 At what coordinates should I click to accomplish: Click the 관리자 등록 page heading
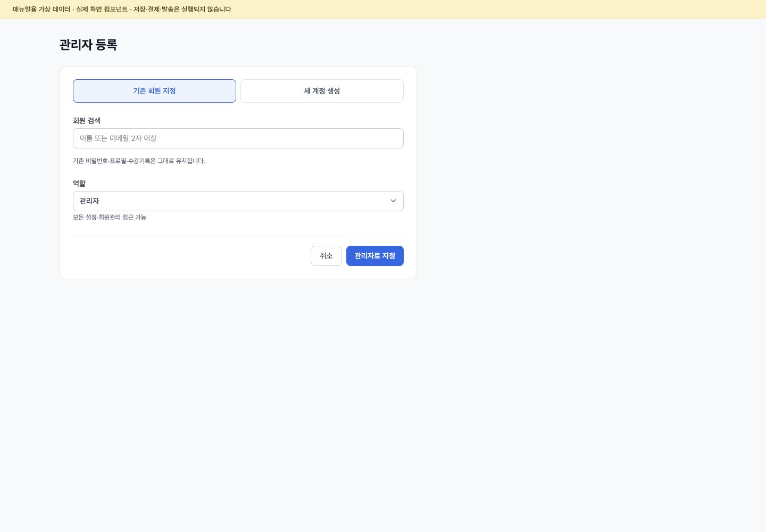[88, 45]
